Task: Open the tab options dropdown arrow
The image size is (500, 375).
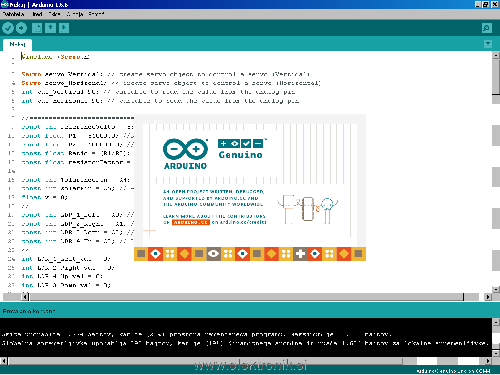Action: coord(488,43)
